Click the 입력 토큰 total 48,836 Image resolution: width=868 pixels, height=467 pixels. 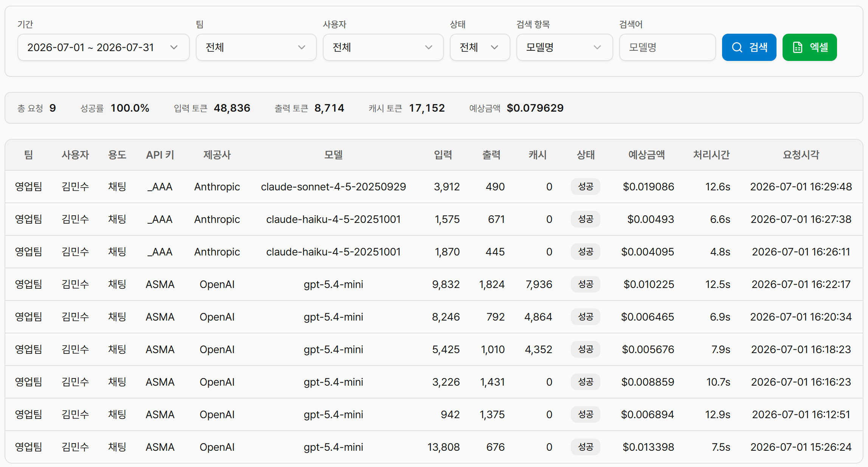(x=232, y=108)
